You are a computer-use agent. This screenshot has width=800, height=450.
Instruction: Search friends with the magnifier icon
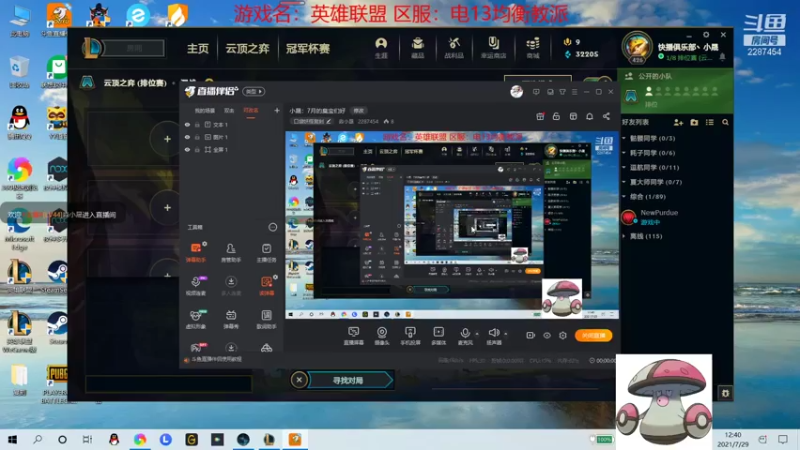(x=725, y=122)
